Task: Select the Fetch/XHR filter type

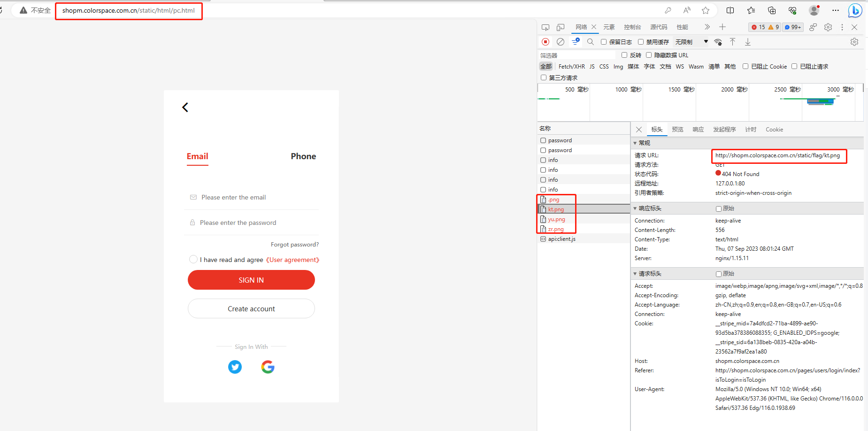Action: pyautogui.click(x=572, y=67)
